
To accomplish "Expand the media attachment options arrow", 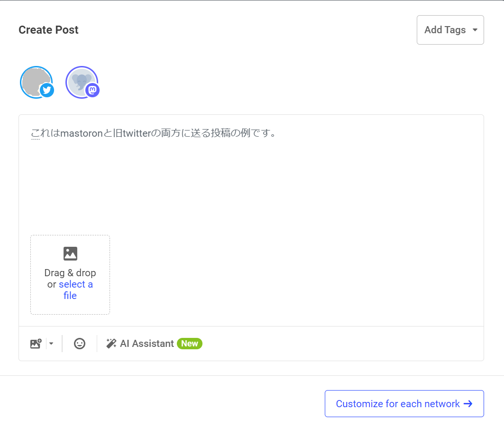I will pos(51,343).
